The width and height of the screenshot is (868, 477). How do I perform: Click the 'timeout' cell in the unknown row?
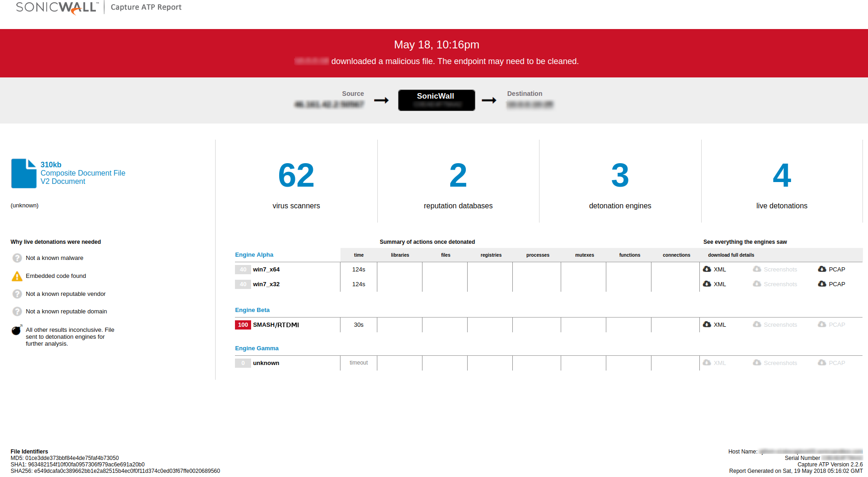pyautogui.click(x=359, y=363)
